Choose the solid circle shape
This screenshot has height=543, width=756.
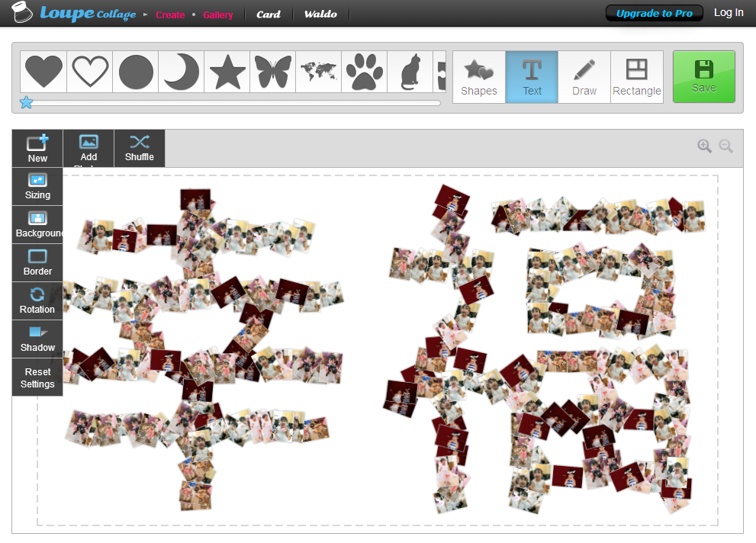pyautogui.click(x=136, y=72)
